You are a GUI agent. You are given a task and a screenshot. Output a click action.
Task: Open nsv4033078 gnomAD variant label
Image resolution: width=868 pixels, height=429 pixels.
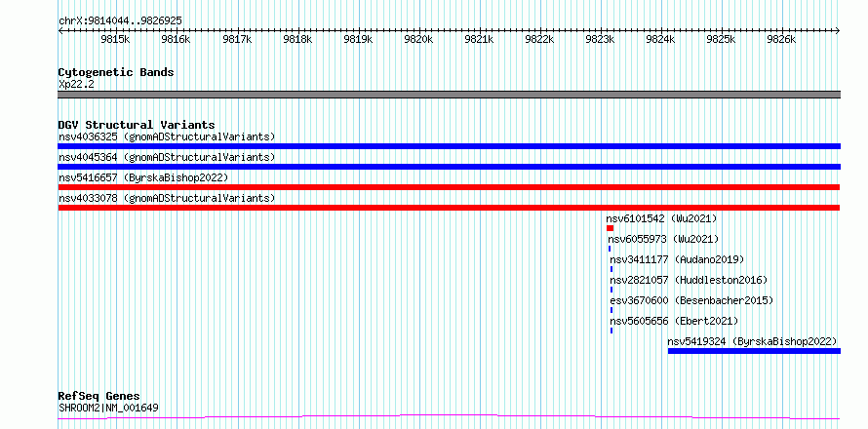[167, 198]
